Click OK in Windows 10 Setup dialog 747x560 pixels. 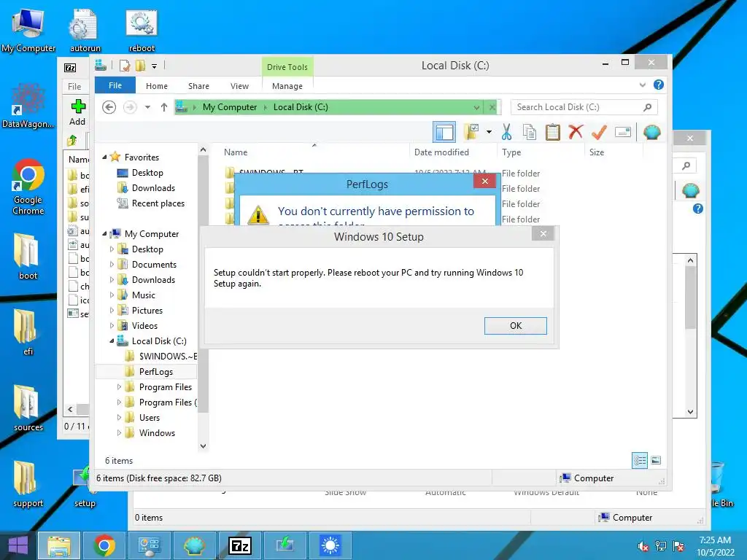click(x=516, y=326)
